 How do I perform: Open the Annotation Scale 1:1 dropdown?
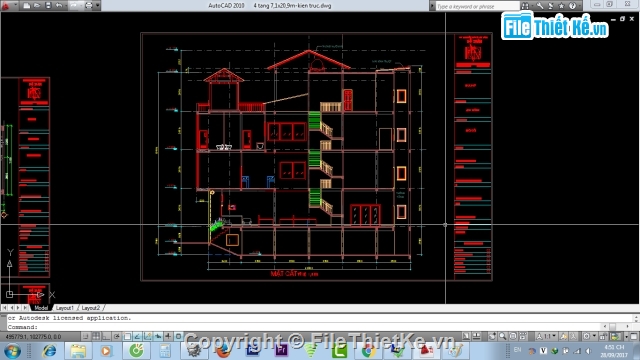pos(546,336)
